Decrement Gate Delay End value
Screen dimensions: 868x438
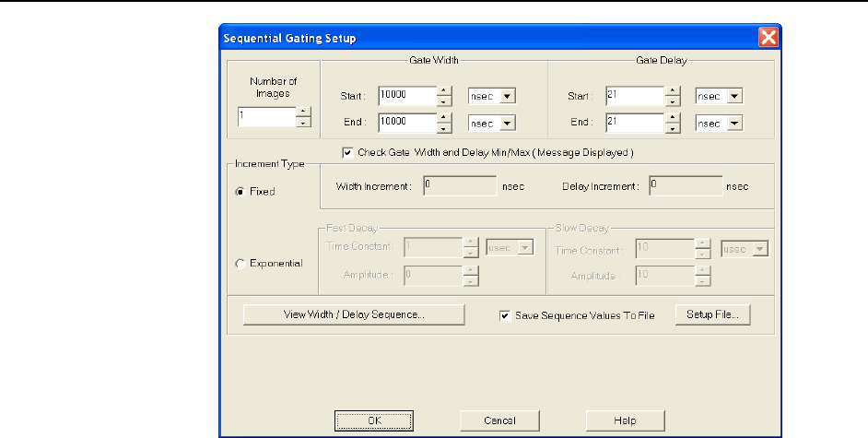pos(674,128)
